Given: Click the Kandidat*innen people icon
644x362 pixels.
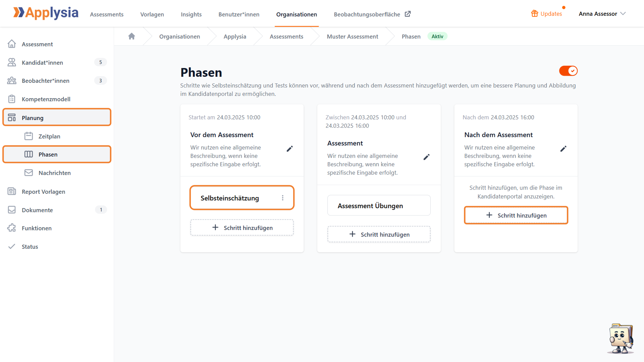Looking at the screenshot, I should click(12, 62).
